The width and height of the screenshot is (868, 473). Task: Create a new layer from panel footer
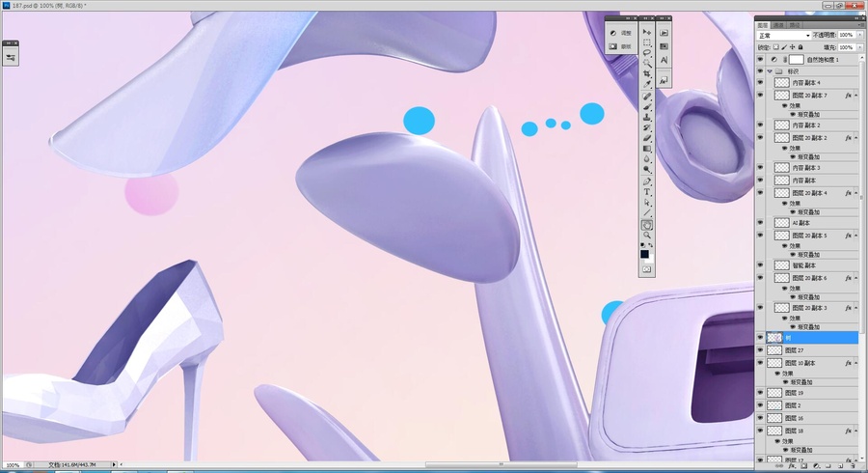click(840, 467)
